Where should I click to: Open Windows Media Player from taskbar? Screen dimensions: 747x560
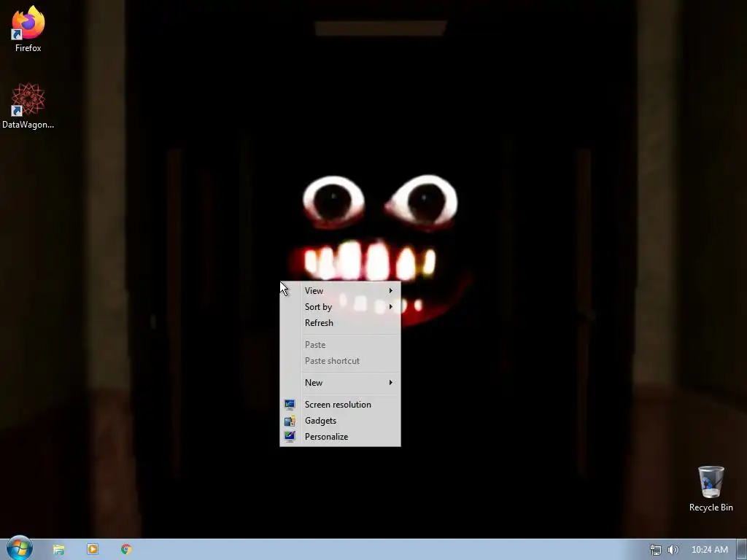[93, 549]
